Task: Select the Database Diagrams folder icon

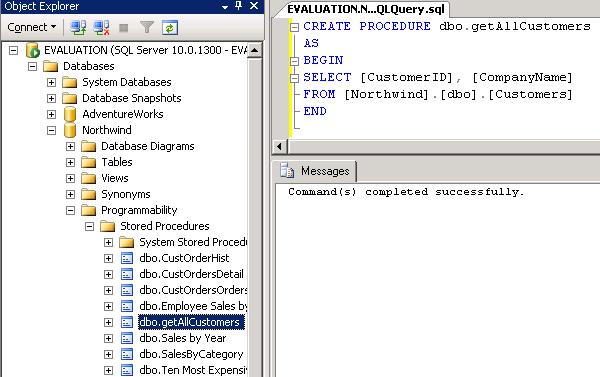Action: coord(88,146)
